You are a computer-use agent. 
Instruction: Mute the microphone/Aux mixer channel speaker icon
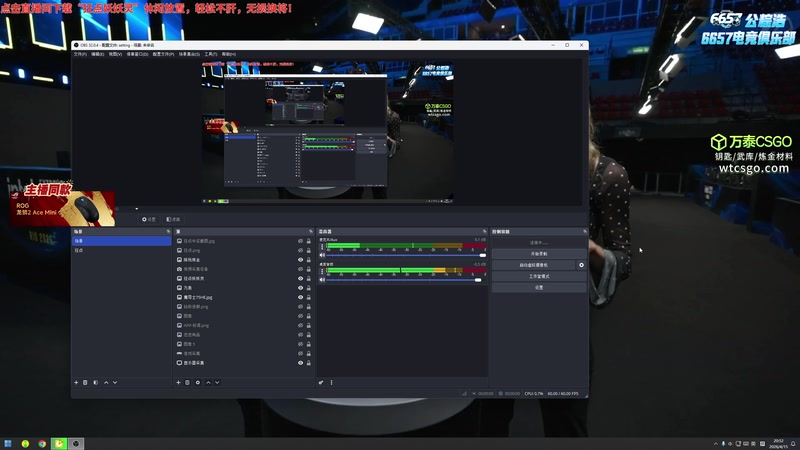[x=322, y=255]
